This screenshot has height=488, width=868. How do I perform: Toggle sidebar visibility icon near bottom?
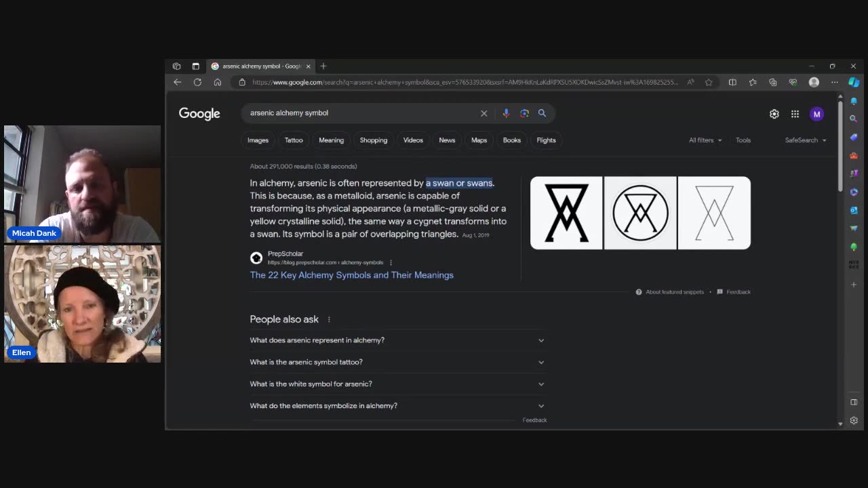click(x=854, y=402)
